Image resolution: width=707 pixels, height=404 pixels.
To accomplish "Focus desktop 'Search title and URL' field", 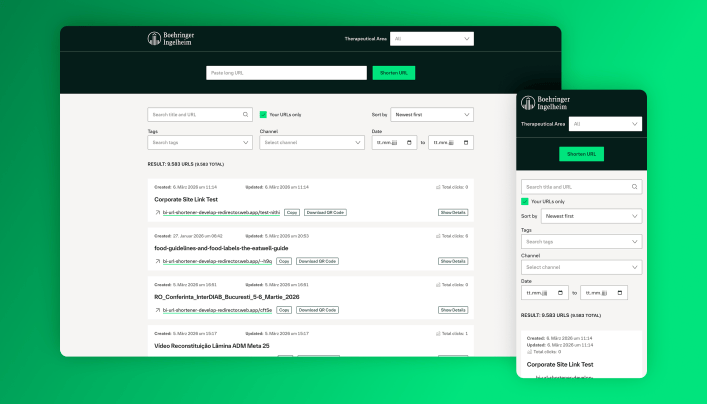I will [x=200, y=115].
